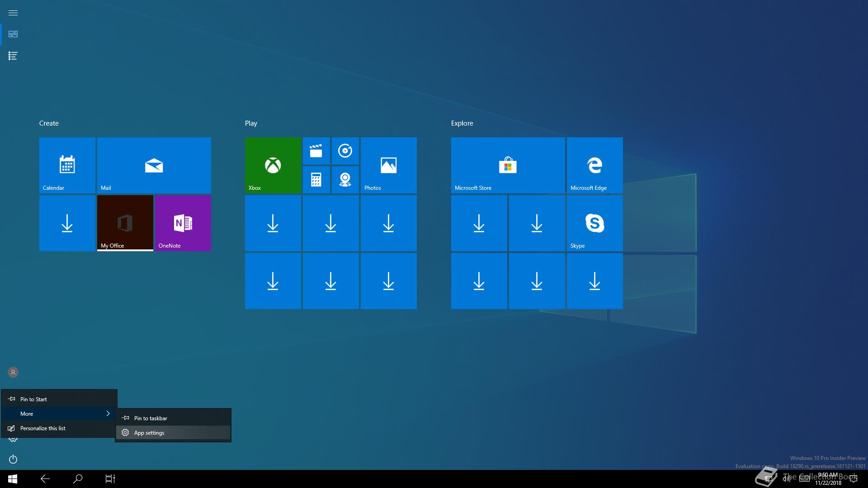Click the download tile in Create group
This screenshot has width=868, height=488.
(67, 223)
